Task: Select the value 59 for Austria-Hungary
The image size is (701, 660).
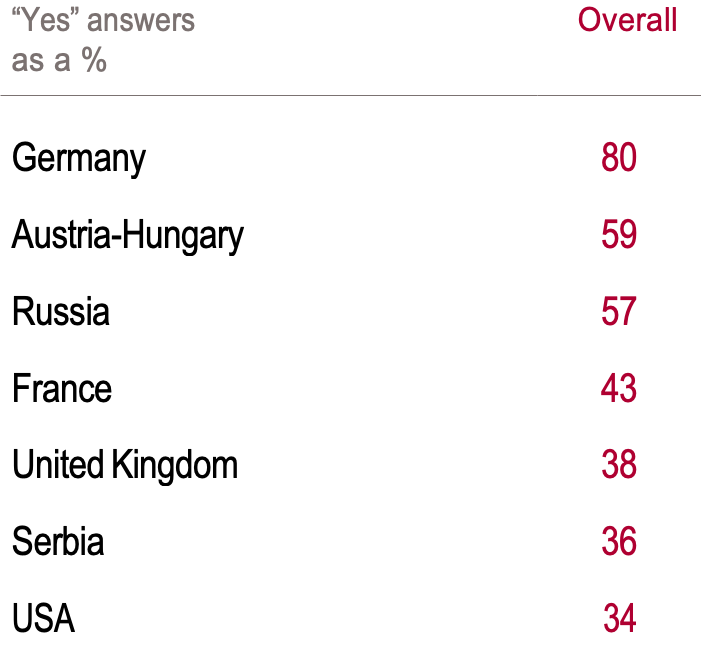Action: pos(619,235)
